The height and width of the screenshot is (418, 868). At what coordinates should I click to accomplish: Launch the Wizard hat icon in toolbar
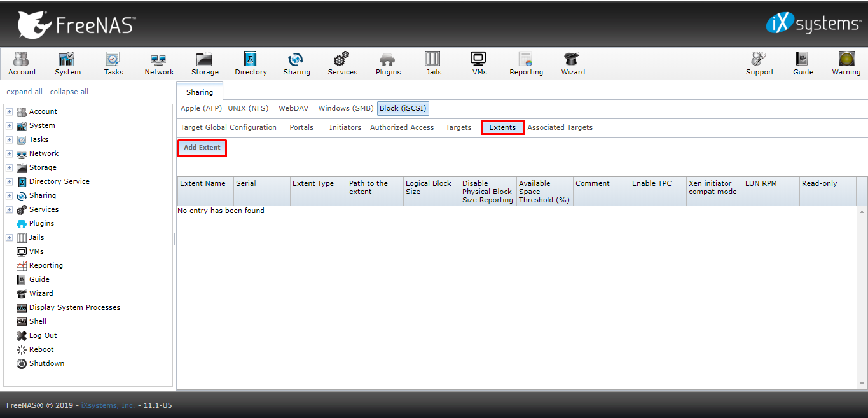[x=572, y=64]
